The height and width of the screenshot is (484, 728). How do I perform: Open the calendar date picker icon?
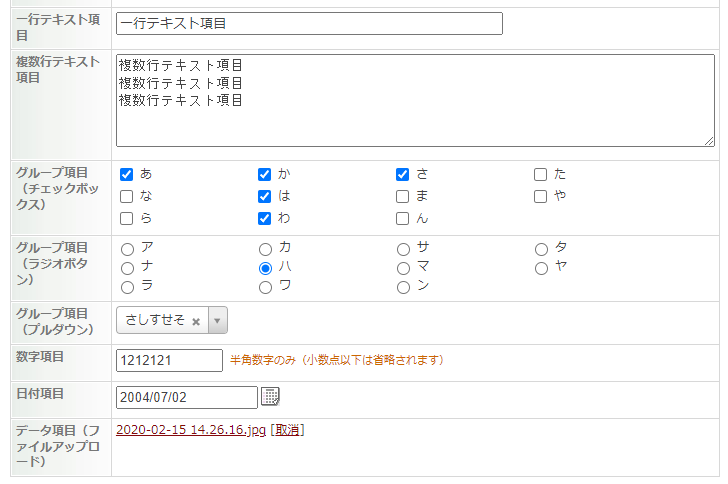[270, 397]
